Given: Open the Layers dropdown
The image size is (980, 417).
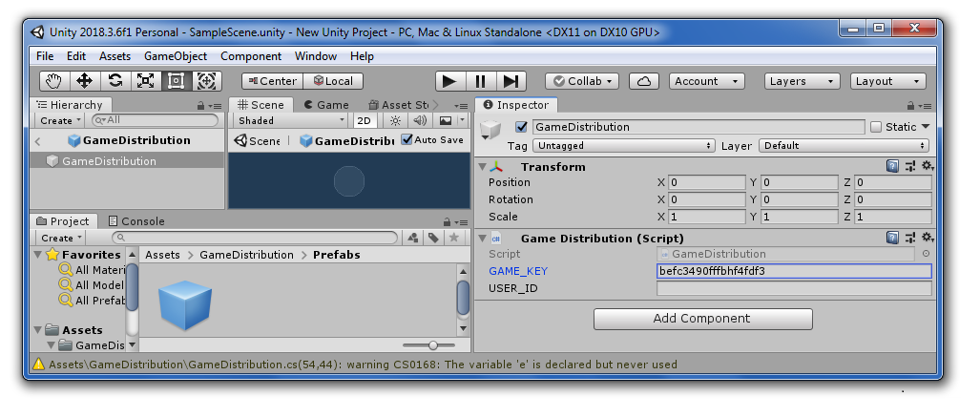Looking at the screenshot, I should (802, 81).
